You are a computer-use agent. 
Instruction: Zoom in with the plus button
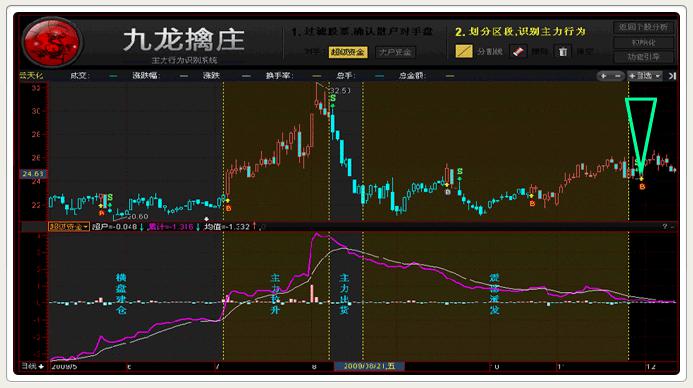click(603, 76)
